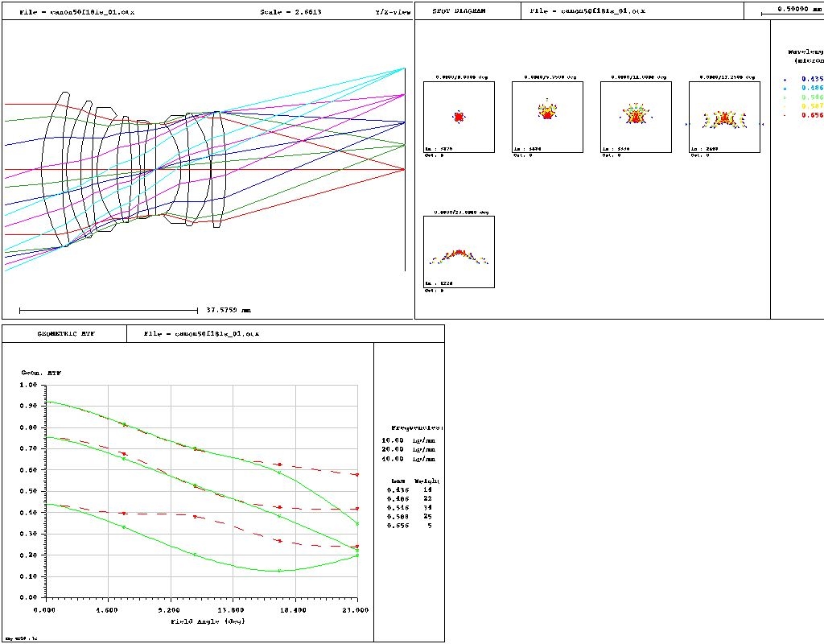Click the Y/Z-view label in lens layout
The height and width of the screenshot is (644, 824).
click(393, 12)
